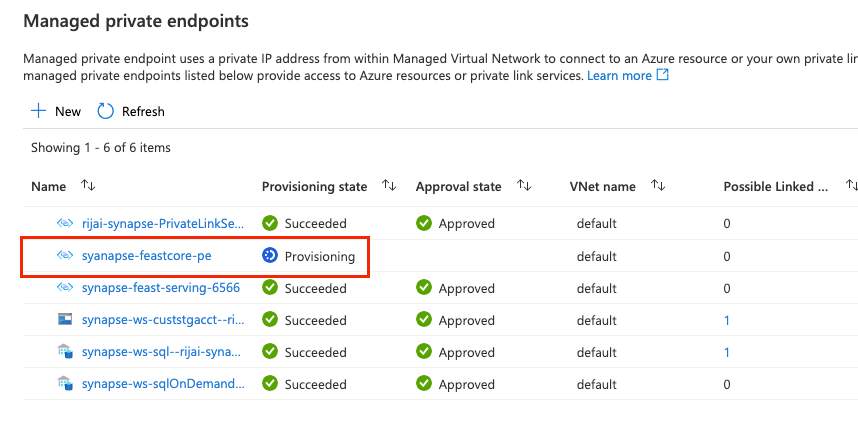Sort by Possible Linked column arrows
Screen dimensions: 858x424
[x=851, y=186]
